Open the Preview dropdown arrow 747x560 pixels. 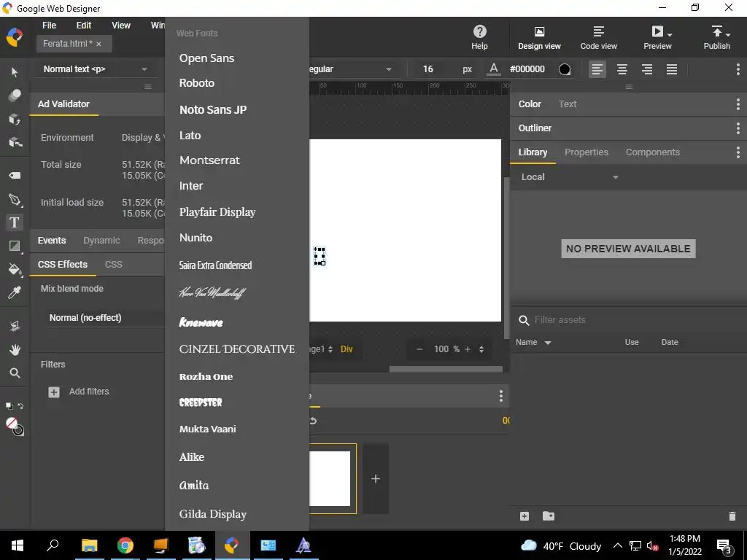[670, 34]
